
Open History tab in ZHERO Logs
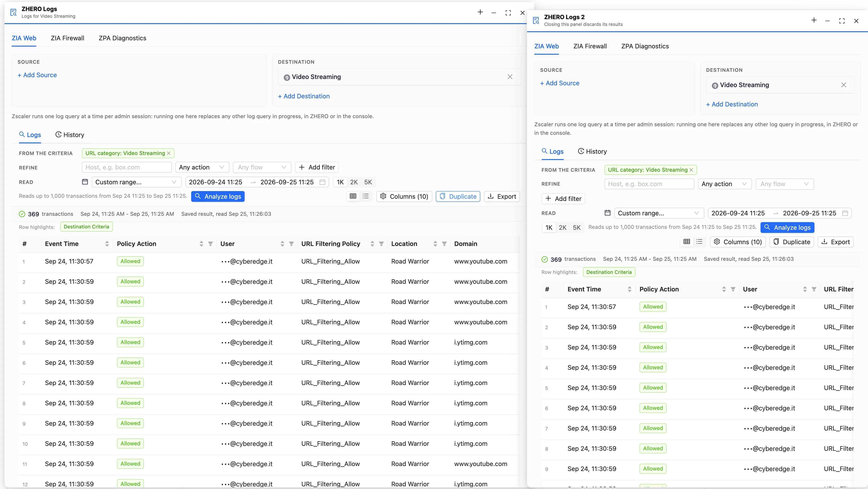pos(70,135)
